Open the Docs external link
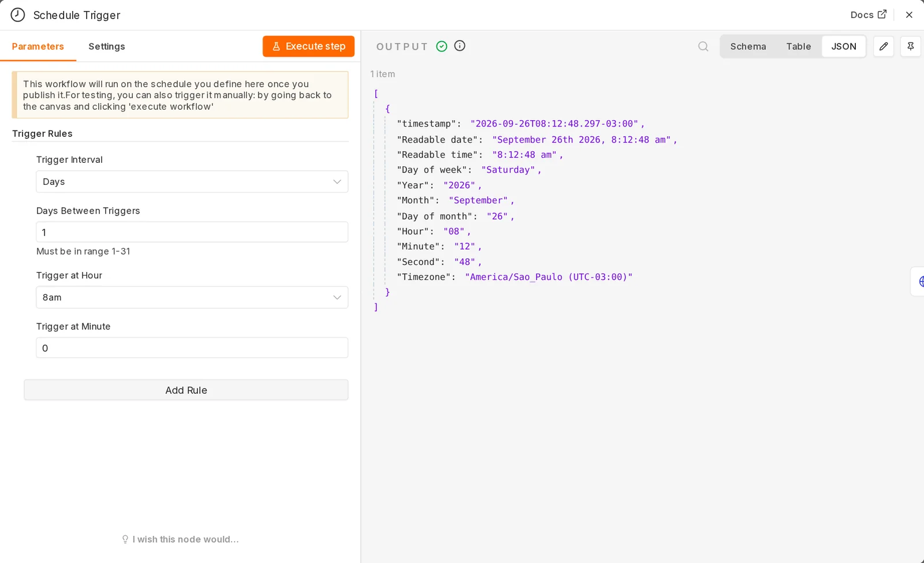 tap(868, 15)
